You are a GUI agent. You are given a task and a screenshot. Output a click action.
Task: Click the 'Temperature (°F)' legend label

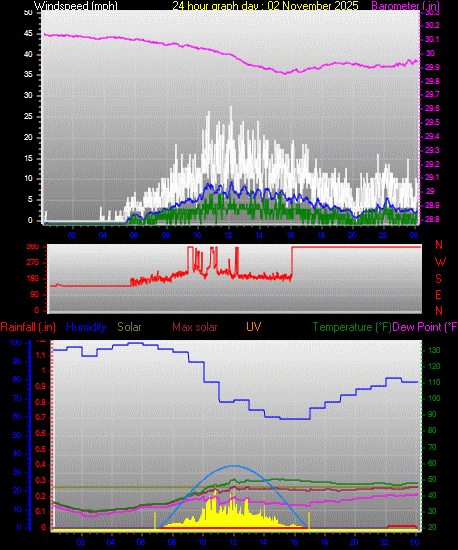[352, 327]
